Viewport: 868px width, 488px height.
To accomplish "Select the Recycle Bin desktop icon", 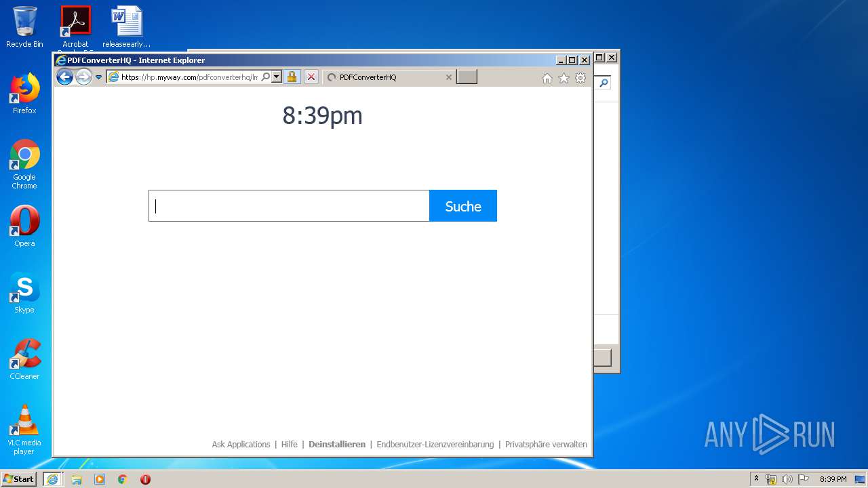I will [24, 27].
